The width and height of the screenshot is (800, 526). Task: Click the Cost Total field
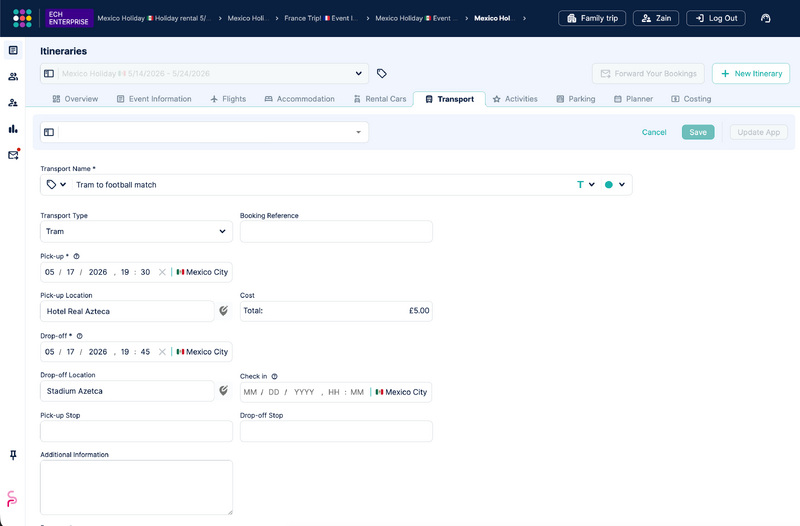(x=336, y=311)
